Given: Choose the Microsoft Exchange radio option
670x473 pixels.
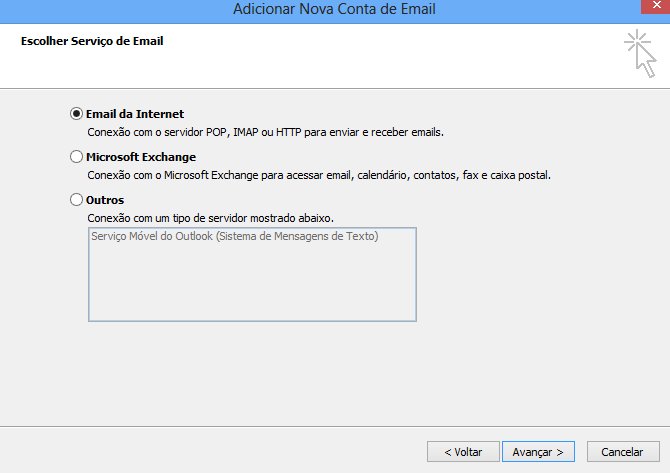Looking at the screenshot, I should pyautogui.click(x=76, y=156).
